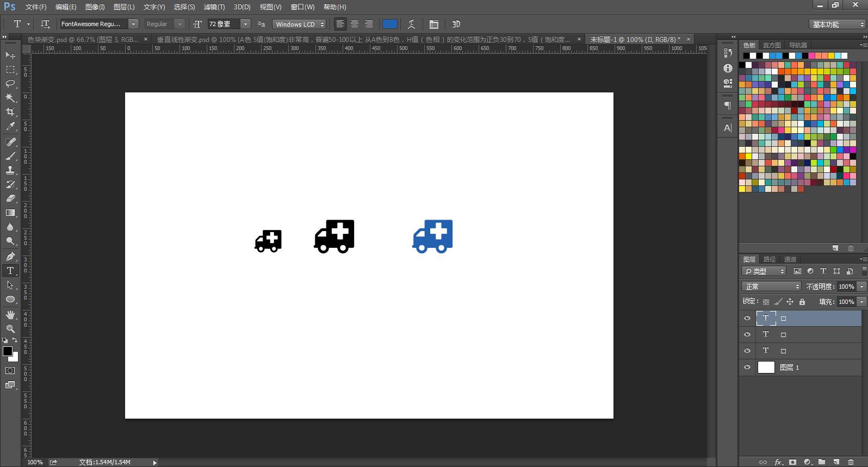
Task: Open the 滤镜(T) menu
Action: (x=214, y=7)
